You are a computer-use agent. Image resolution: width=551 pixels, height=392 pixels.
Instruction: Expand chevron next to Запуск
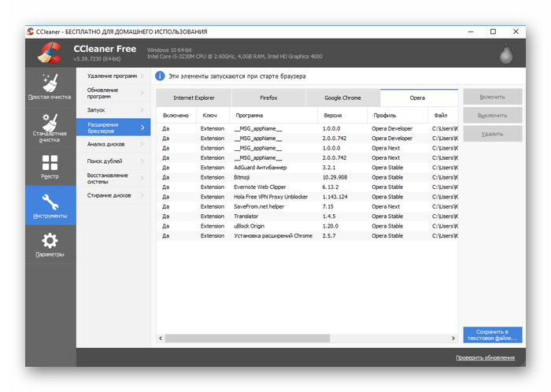142,110
